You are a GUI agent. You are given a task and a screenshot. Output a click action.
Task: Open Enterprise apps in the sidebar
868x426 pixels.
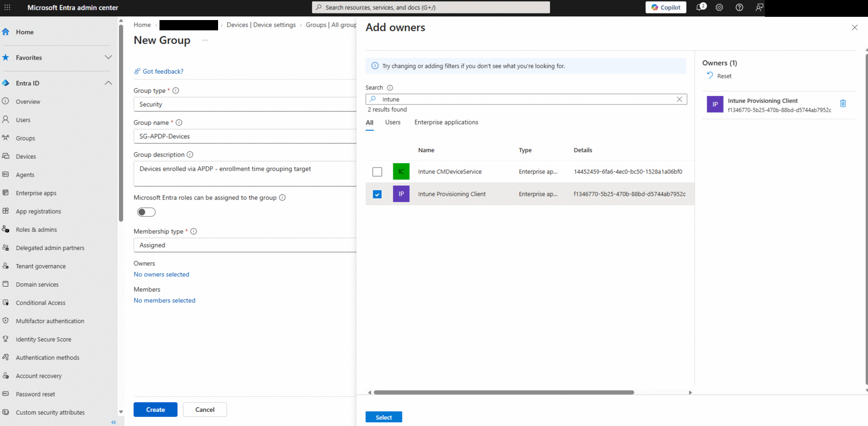click(x=36, y=193)
